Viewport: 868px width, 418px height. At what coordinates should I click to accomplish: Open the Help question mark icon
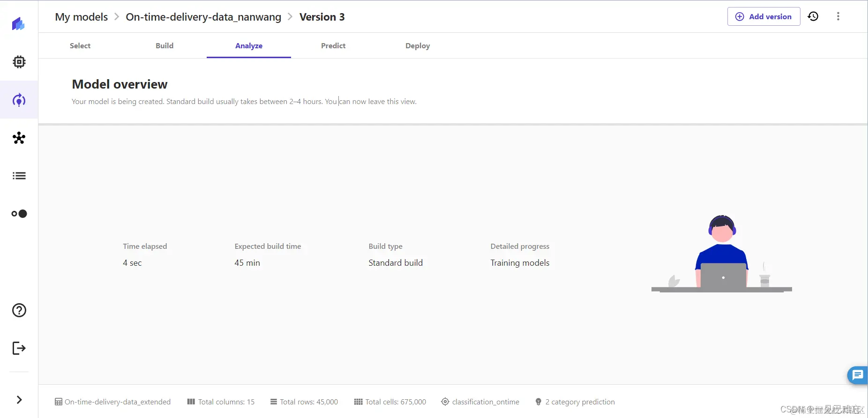[x=19, y=310]
